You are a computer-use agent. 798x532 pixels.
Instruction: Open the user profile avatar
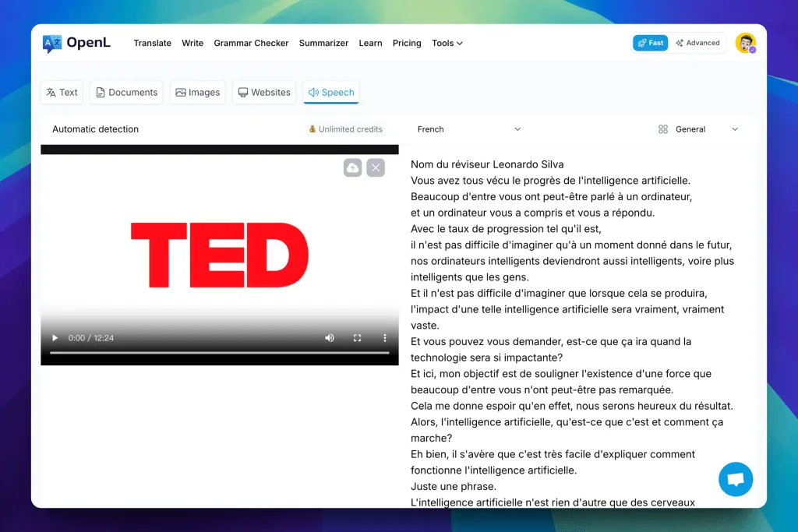coord(745,43)
